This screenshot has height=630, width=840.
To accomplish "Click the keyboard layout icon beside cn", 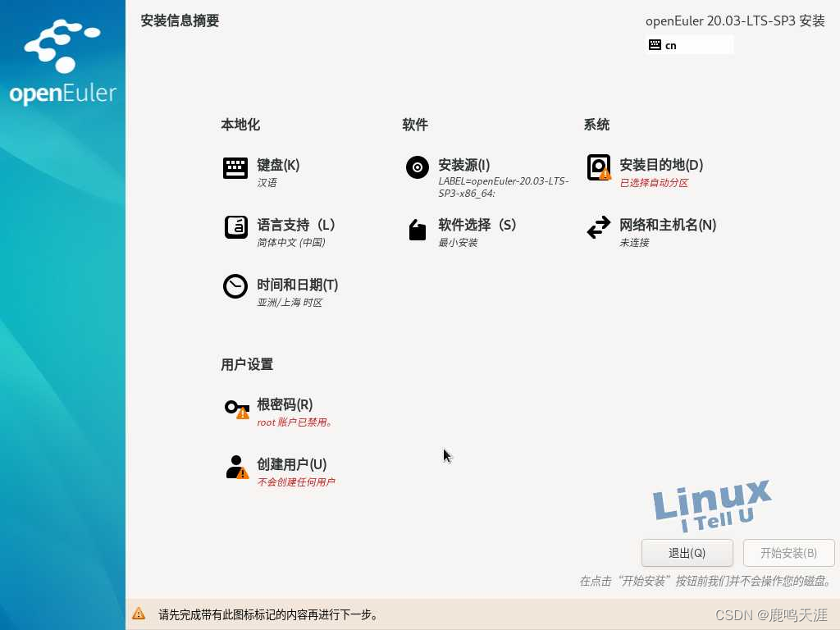I will (x=655, y=45).
